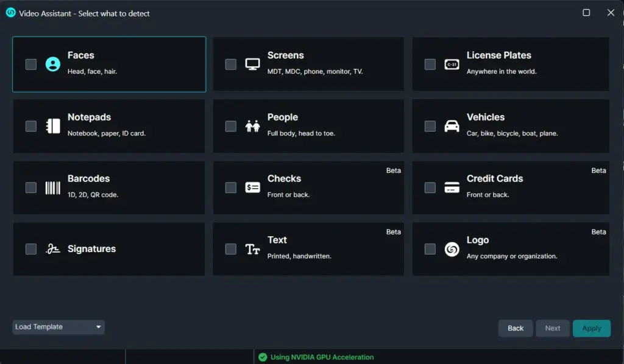Click 'Notebook, paper, ID card.' description
Screen dimensions: 624x364
click(x=107, y=133)
